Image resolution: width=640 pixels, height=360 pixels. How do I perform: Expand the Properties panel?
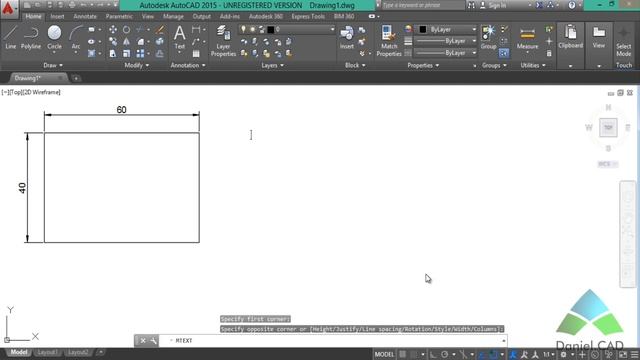pos(423,65)
